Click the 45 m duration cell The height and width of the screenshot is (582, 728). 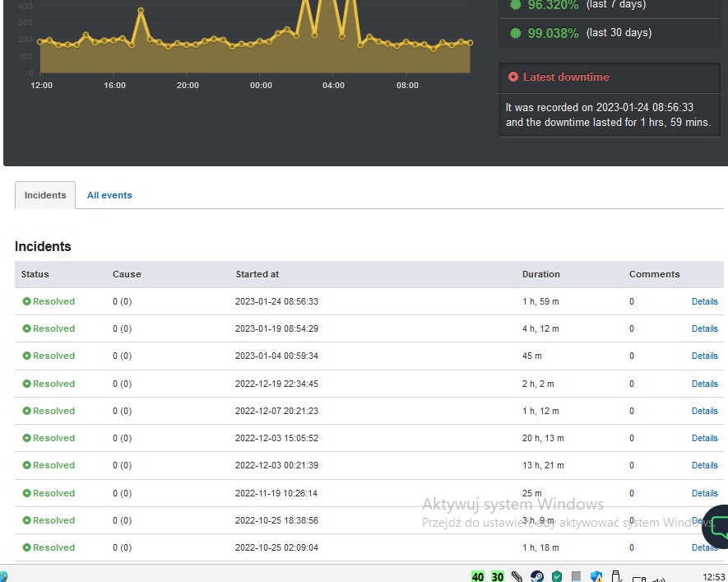pyautogui.click(x=531, y=356)
